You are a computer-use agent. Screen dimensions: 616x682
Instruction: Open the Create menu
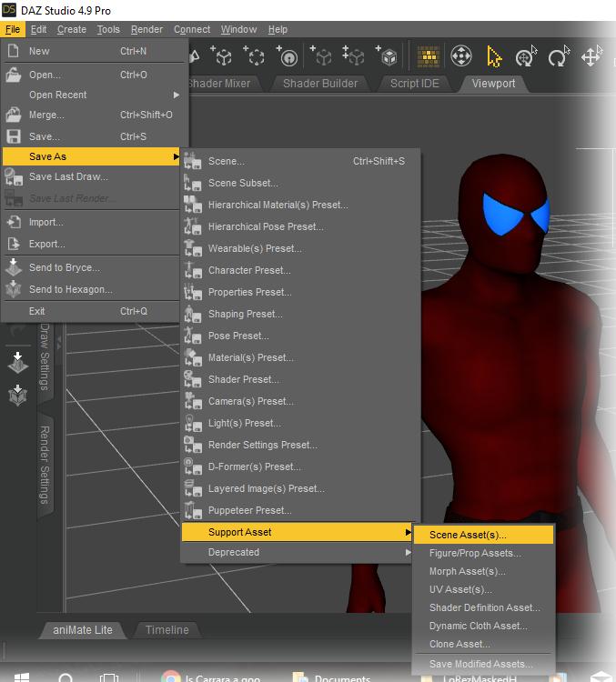pyautogui.click(x=71, y=29)
